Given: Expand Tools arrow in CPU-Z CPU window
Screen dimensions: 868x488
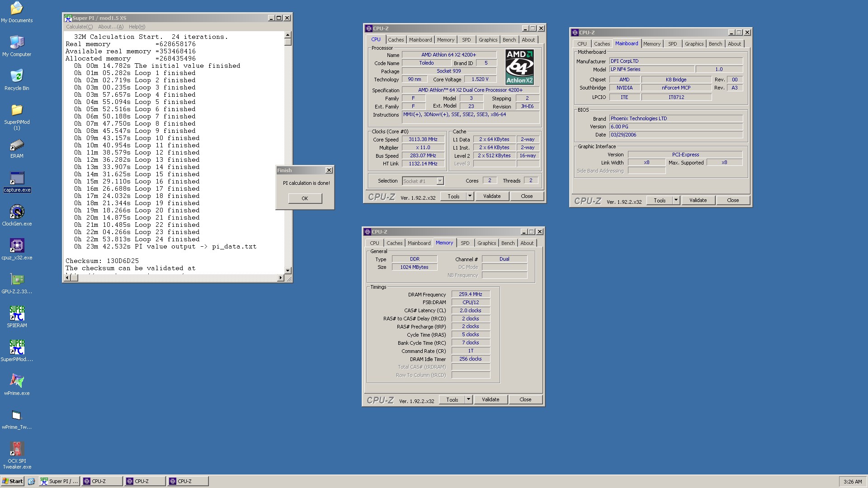Looking at the screenshot, I should tap(470, 196).
